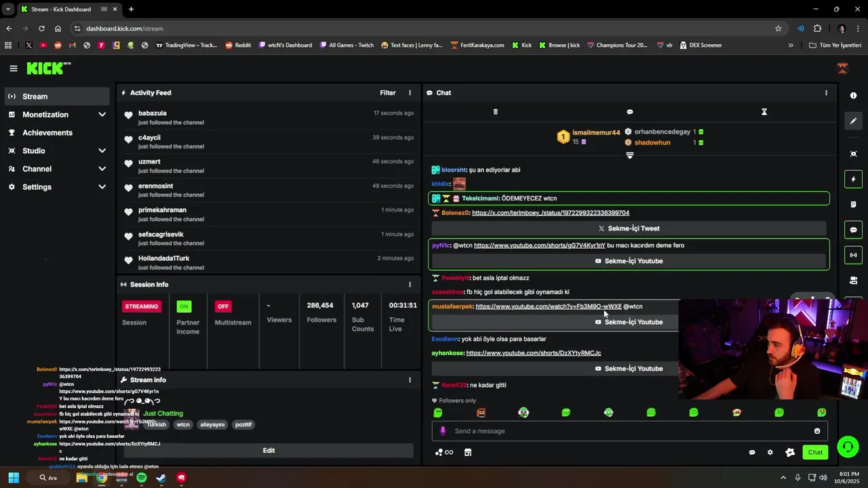Click the trash icon in chat header
The width and height of the screenshot is (868, 488).
coord(495,112)
